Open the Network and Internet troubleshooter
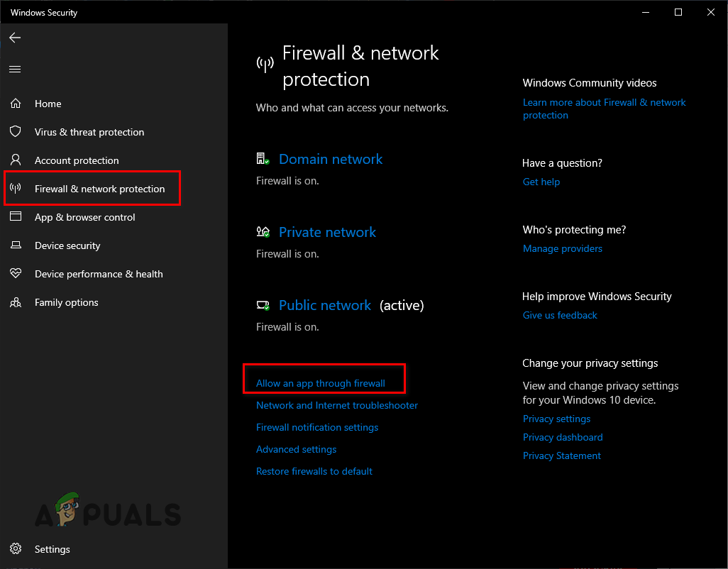Viewport: 728px width, 569px height. pyautogui.click(x=336, y=405)
